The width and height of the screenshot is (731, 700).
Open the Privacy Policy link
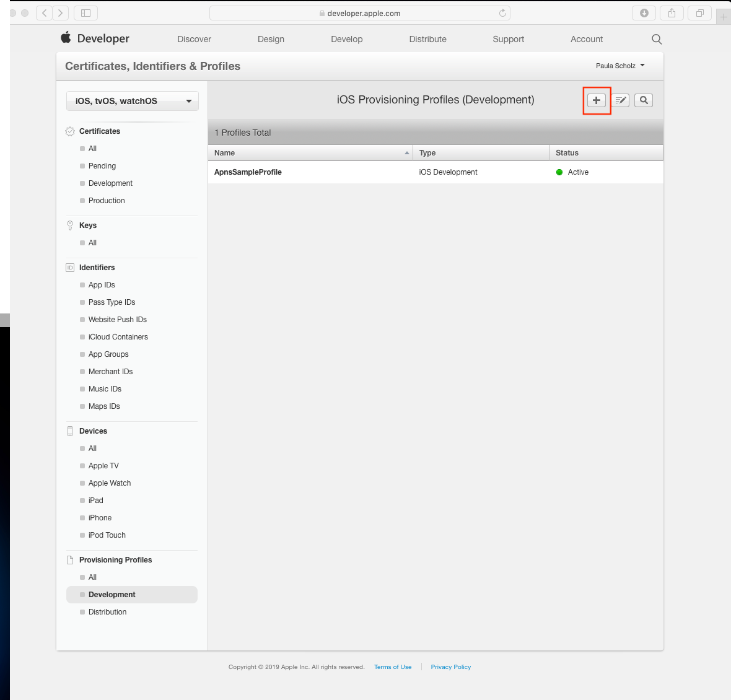point(450,667)
